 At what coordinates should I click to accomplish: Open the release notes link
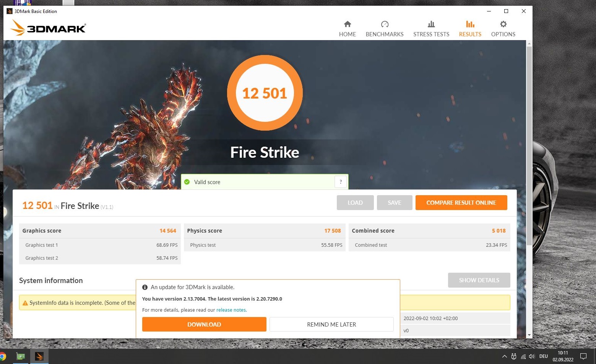[231, 310]
